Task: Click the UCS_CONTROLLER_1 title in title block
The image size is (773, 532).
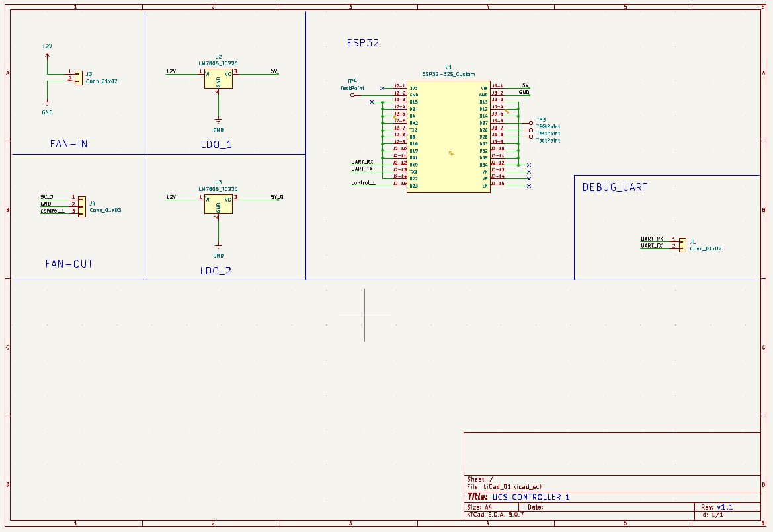Action: [x=530, y=497]
